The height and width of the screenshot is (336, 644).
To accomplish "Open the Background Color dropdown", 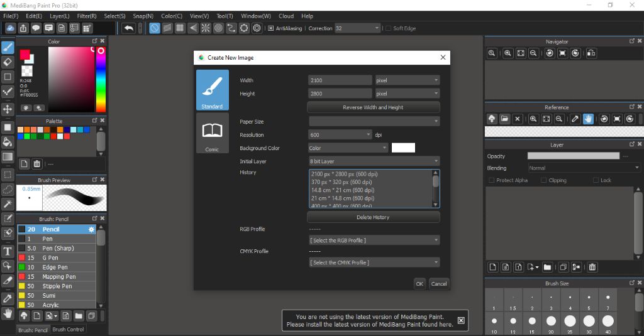I will coord(348,148).
